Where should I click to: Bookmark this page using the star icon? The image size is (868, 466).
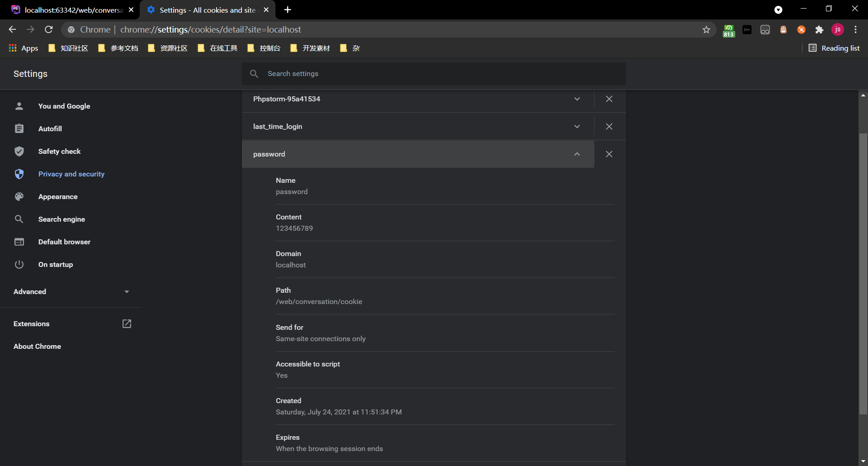point(706,29)
